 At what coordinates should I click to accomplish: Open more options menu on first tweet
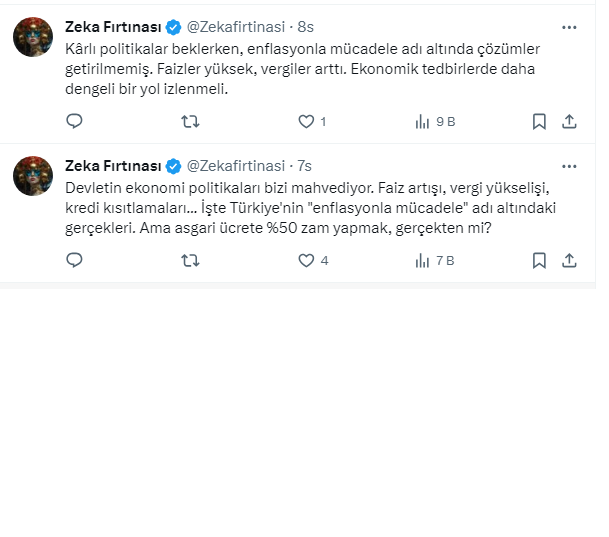(x=569, y=27)
